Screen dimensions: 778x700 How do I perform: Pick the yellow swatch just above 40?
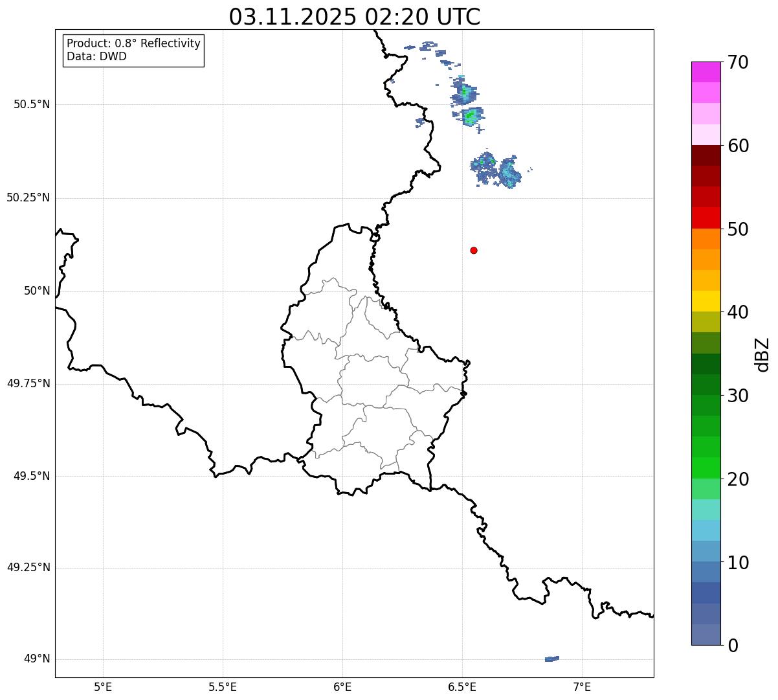706,301
